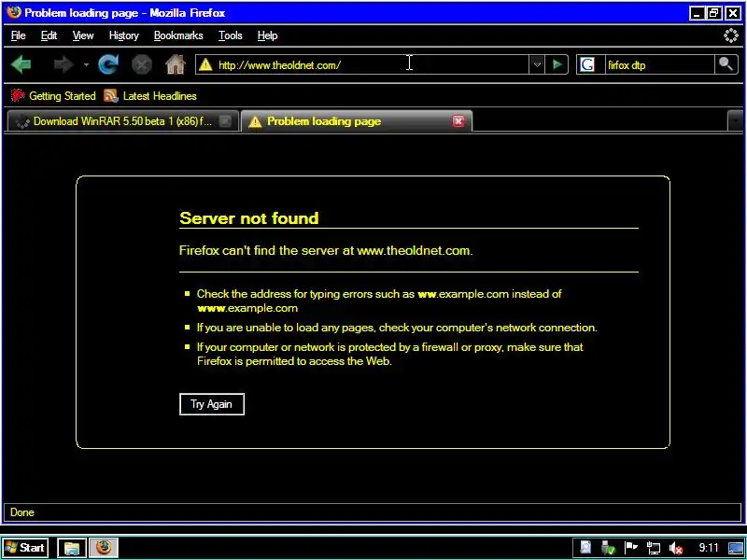Click the grey Forward arrow button
Viewport: 747px width, 560px height.
(x=63, y=64)
